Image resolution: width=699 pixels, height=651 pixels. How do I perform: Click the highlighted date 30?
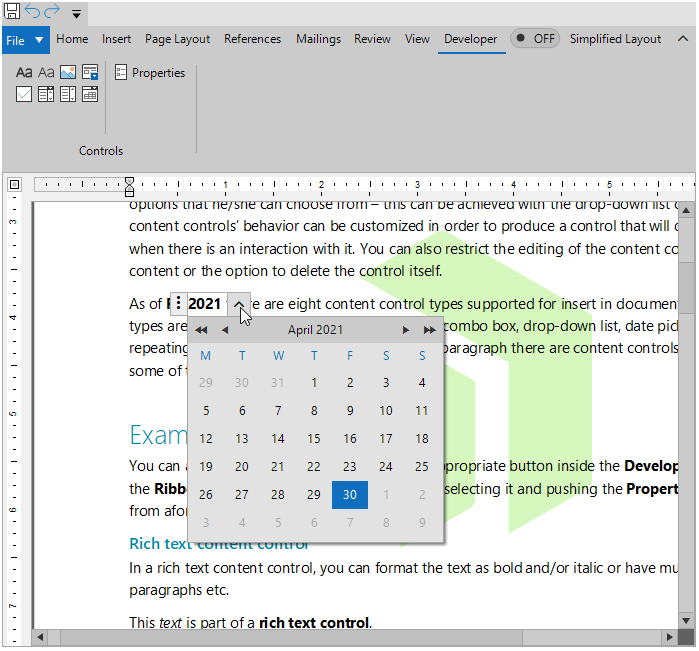(350, 495)
